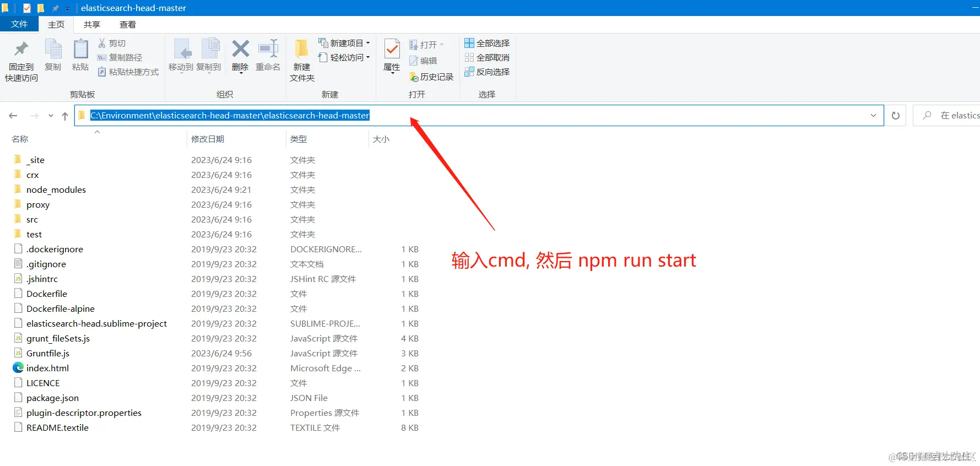Refresh the current folder view
The height and width of the screenshot is (466, 980).
pos(896,116)
